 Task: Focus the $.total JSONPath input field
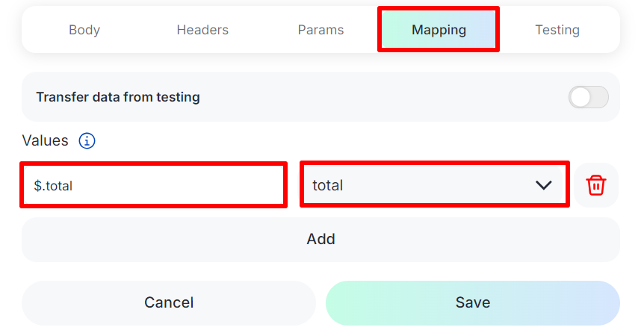tap(153, 185)
